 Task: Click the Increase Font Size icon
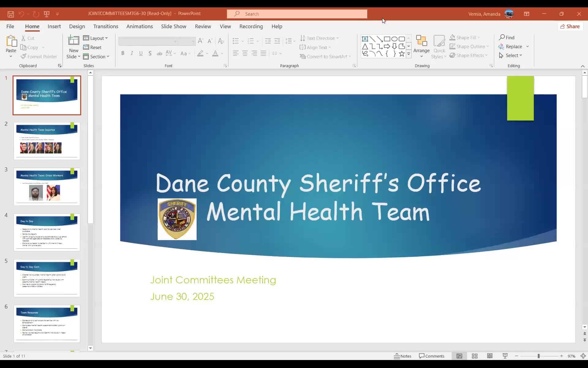point(200,40)
